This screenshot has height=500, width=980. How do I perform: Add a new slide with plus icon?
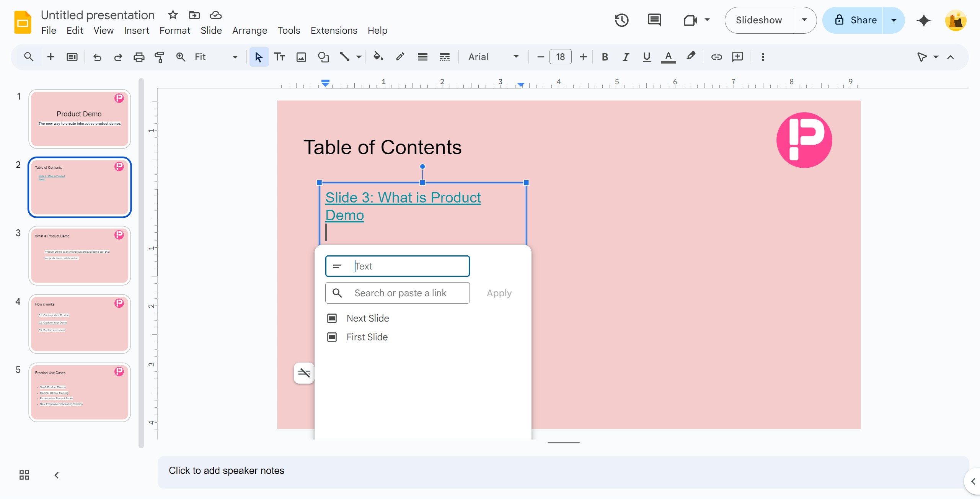pyautogui.click(x=51, y=57)
